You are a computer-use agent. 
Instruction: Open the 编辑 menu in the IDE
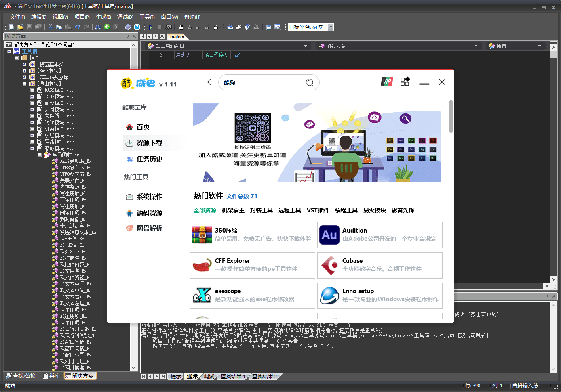click(39, 17)
